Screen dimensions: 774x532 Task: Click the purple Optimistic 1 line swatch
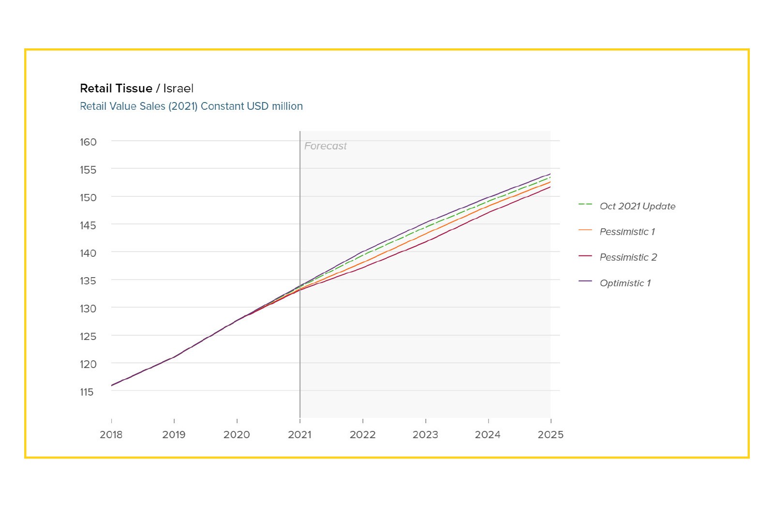(x=585, y=281)
